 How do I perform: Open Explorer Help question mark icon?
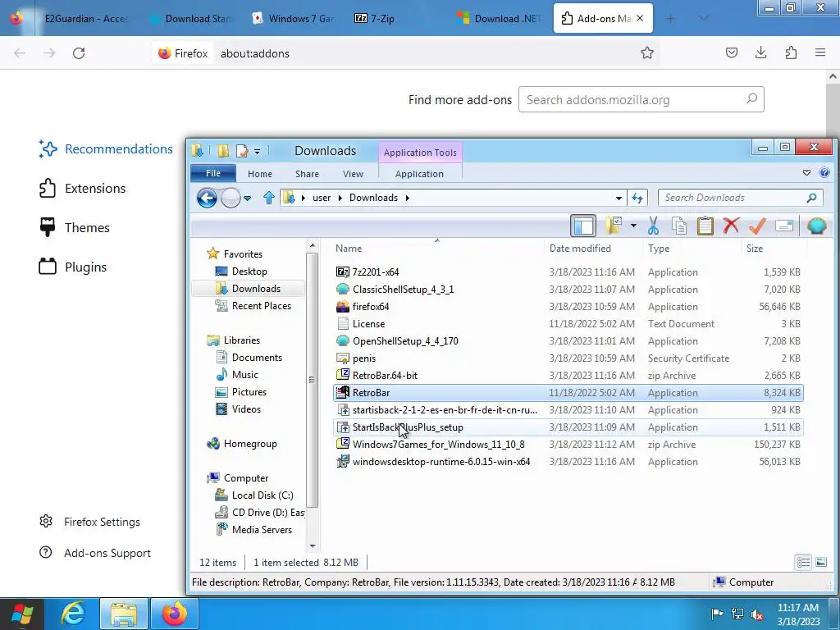pos(824,172)
